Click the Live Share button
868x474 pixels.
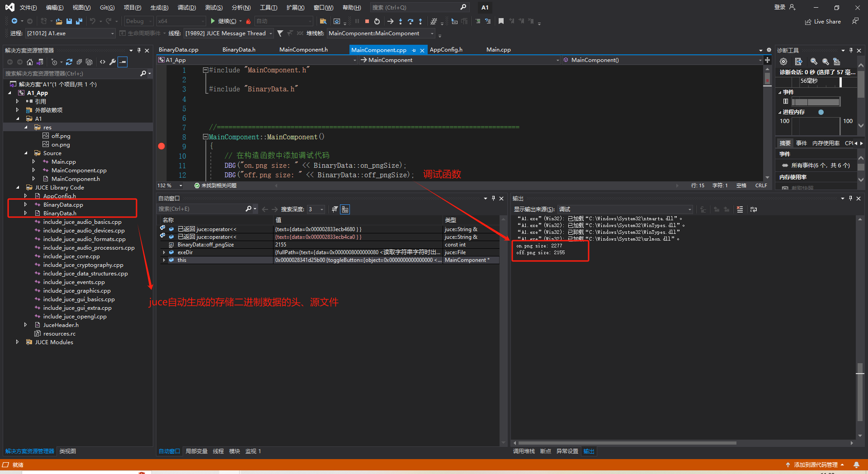pyautogui.click(x=823, y=22)
